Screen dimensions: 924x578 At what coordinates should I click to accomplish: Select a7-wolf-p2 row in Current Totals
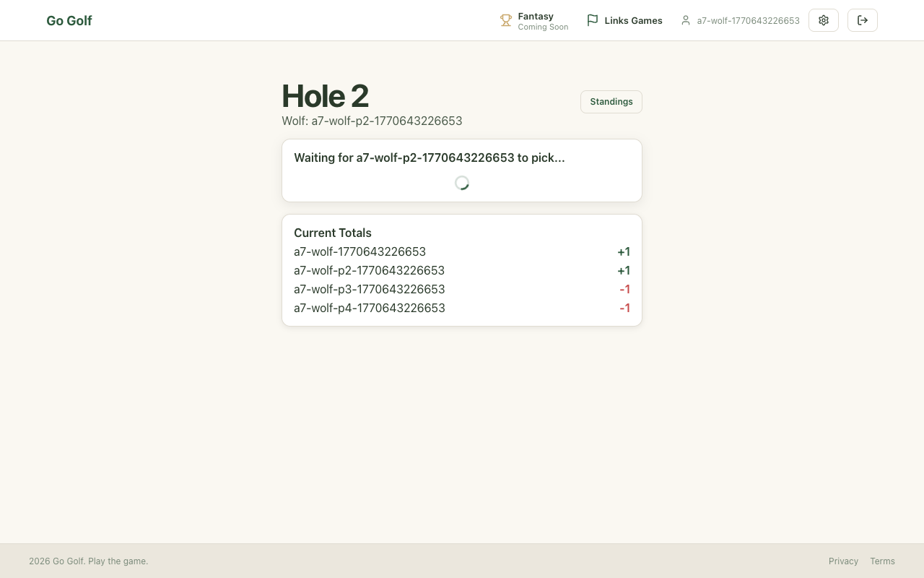[369, 270]
